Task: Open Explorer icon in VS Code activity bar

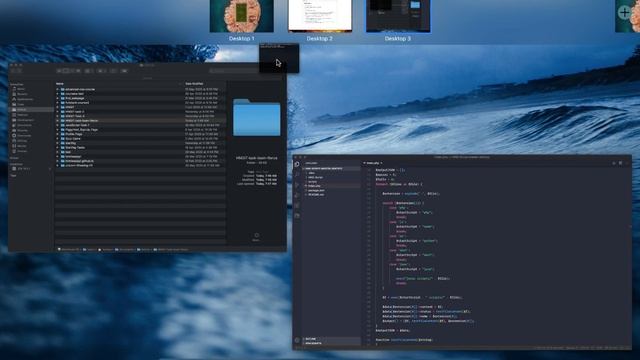Action: pos(297,164)
